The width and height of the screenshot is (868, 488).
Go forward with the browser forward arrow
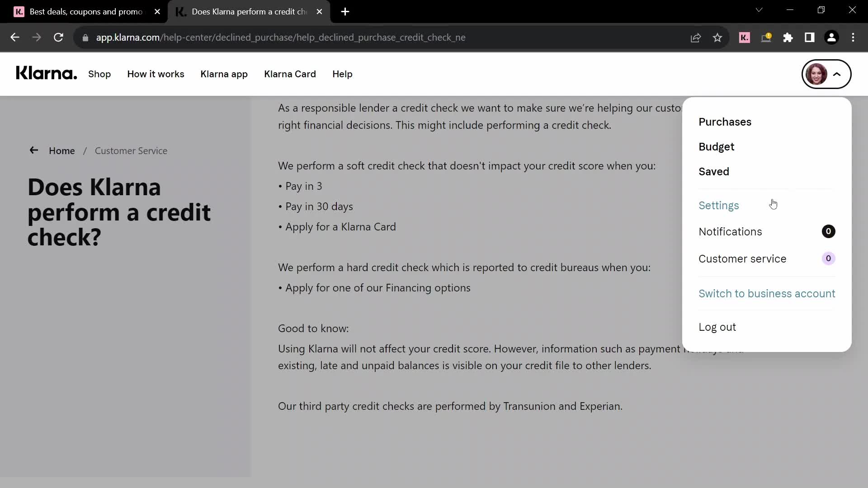[37, 38]
